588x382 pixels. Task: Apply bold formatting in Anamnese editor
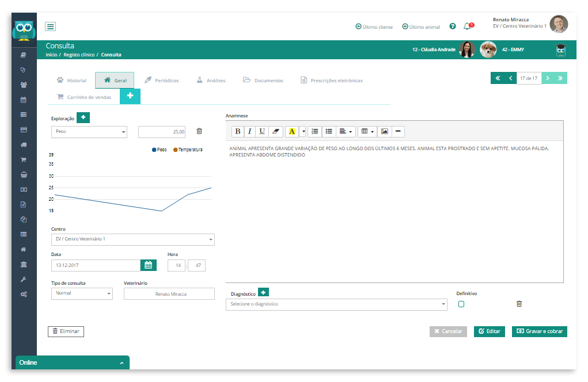click(237, 131)
